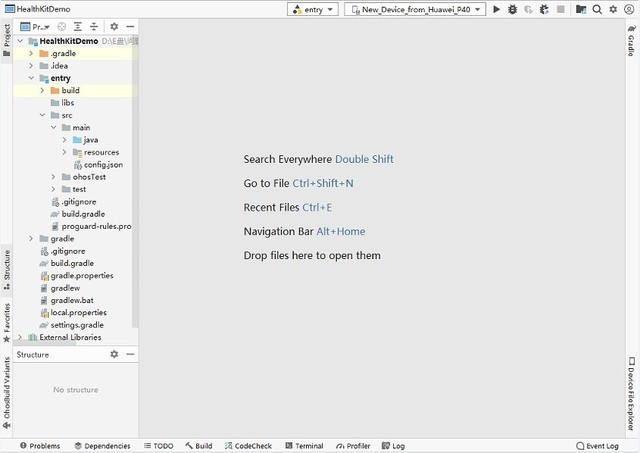This screenshot has width=640, height=453.
Task: Select local.properties file
Action: (x=74, y=312)
